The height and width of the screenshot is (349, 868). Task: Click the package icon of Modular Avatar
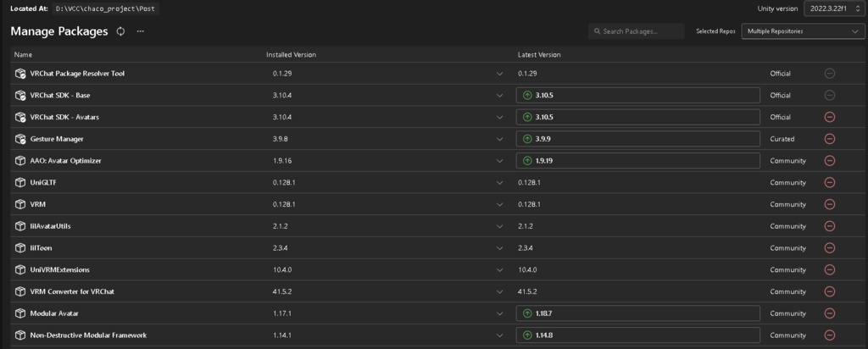20,313
